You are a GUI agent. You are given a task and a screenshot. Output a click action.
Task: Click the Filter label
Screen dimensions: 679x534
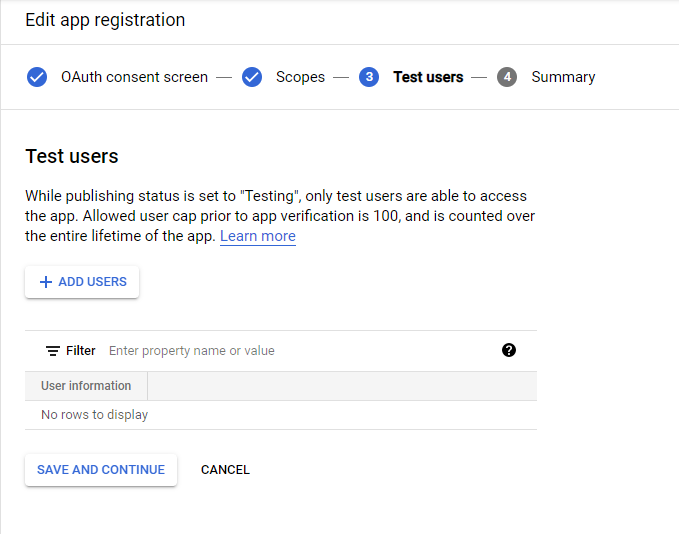pos(81,351)
